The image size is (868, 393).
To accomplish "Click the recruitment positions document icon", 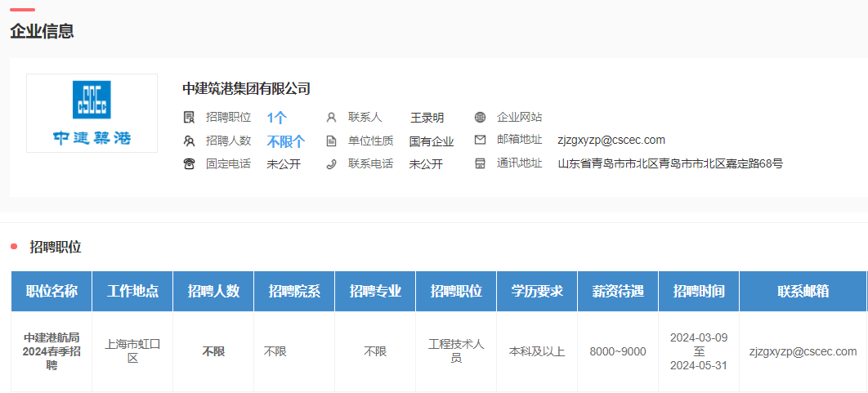I will (x=190, y=117).
